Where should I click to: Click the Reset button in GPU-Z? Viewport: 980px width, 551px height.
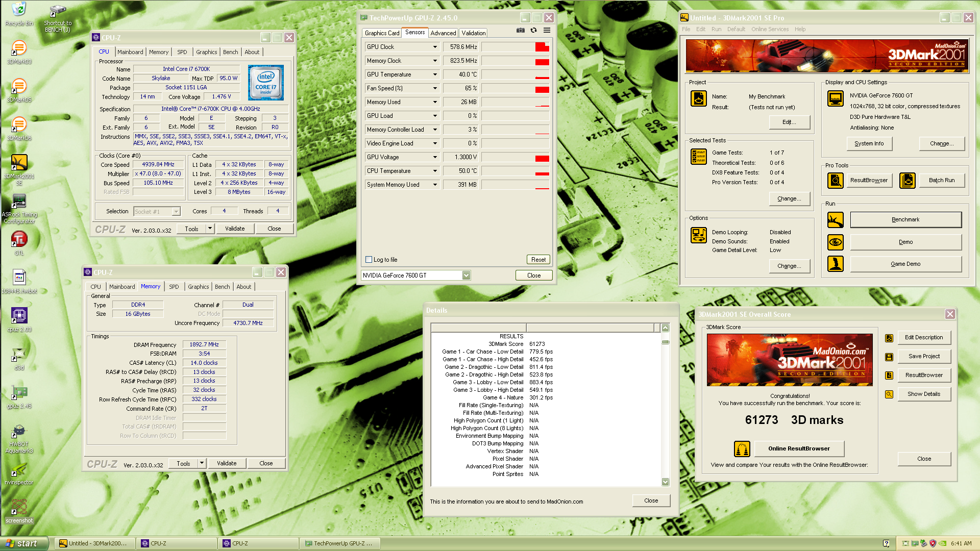coord(538,260)
